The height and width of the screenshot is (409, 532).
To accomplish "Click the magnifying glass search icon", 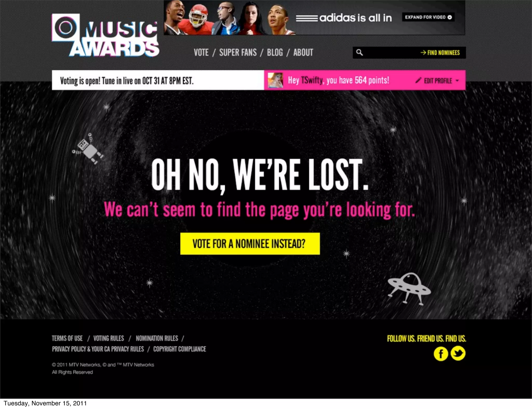I will click(x=359, y=52).
